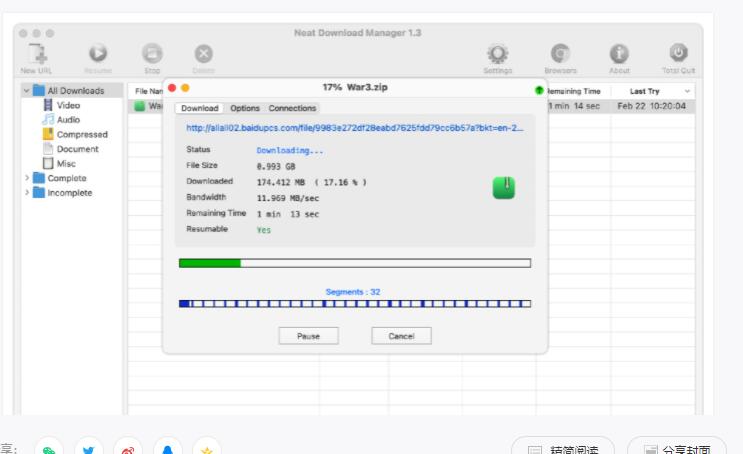Click the Stop toolbar icon

[152, 53]
